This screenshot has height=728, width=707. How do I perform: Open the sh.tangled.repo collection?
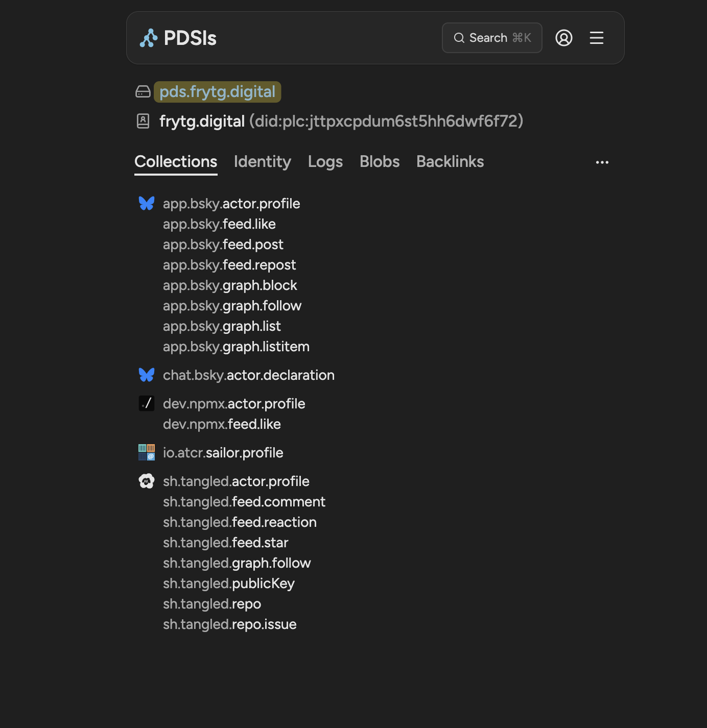(x=212, y=604)
